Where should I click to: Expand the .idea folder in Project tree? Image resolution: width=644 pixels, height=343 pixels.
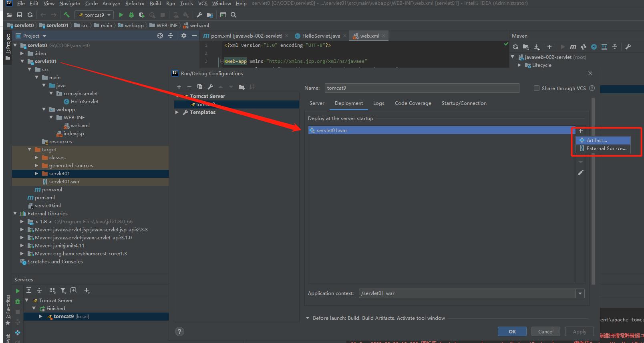coord(22,54)
